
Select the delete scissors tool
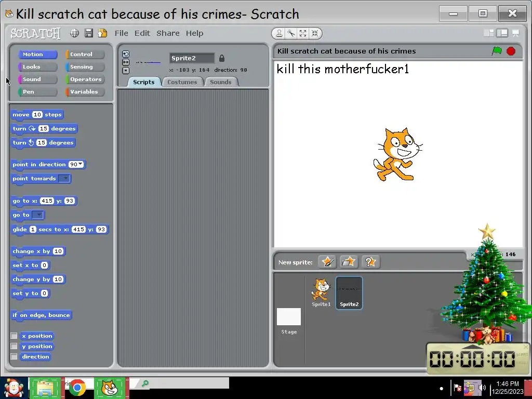[x=291, y=33]
